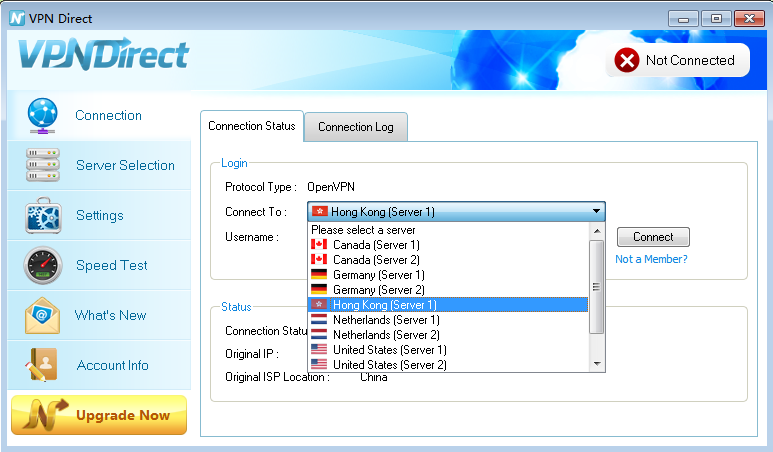
Task: Click the Germany (Server 1) flag icon
Action: point(319,275)
